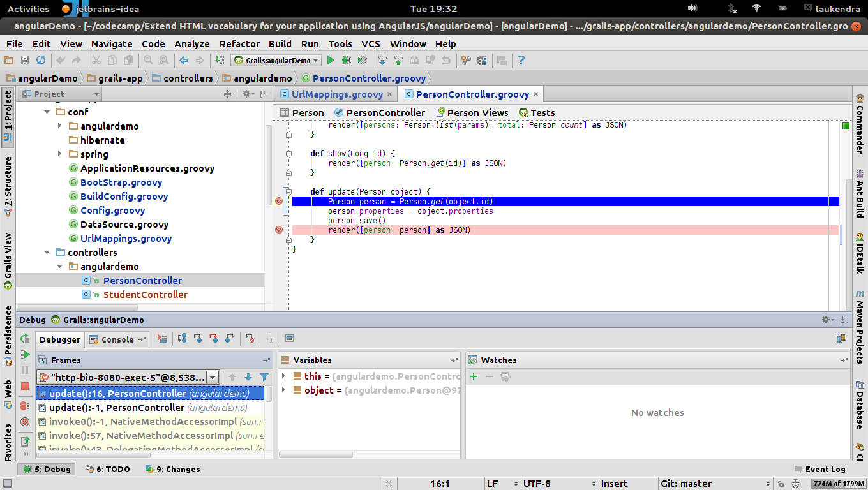
Task: Click the Step Over debugger icon
Action: point(183,339)
